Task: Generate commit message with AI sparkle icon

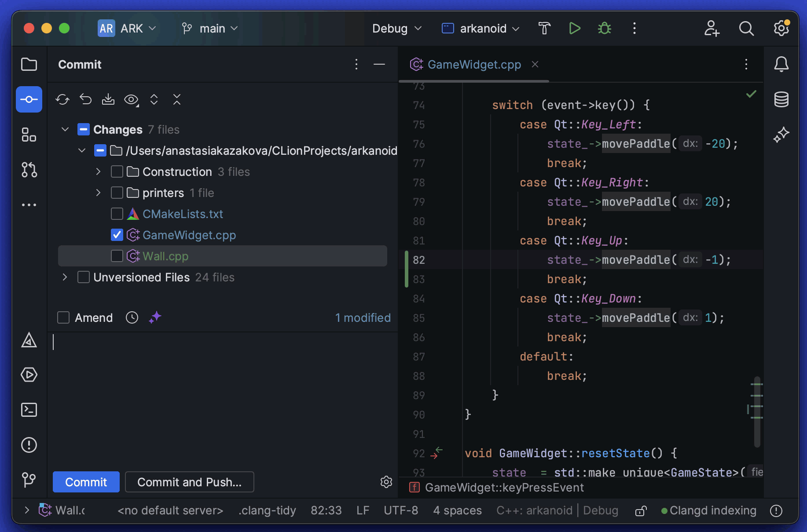Action: [x=155, y=317]
